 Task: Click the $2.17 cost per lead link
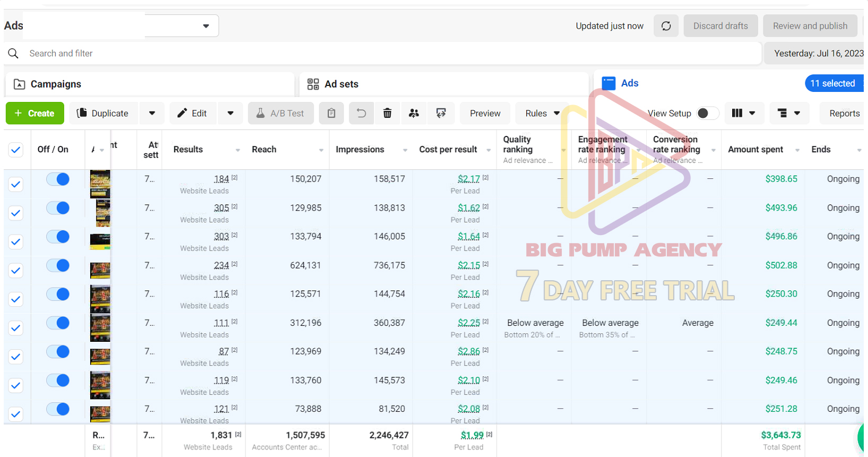pos(469,179)
